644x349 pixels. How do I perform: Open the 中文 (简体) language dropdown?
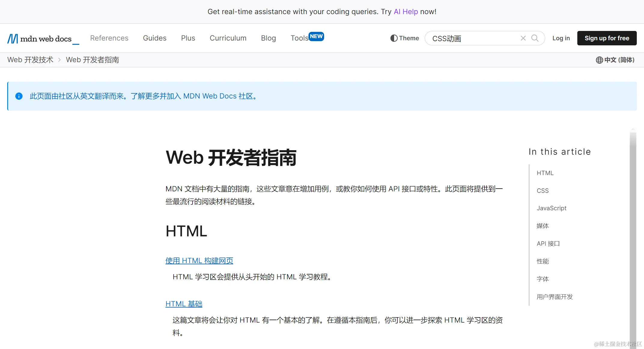click(619, 60)
